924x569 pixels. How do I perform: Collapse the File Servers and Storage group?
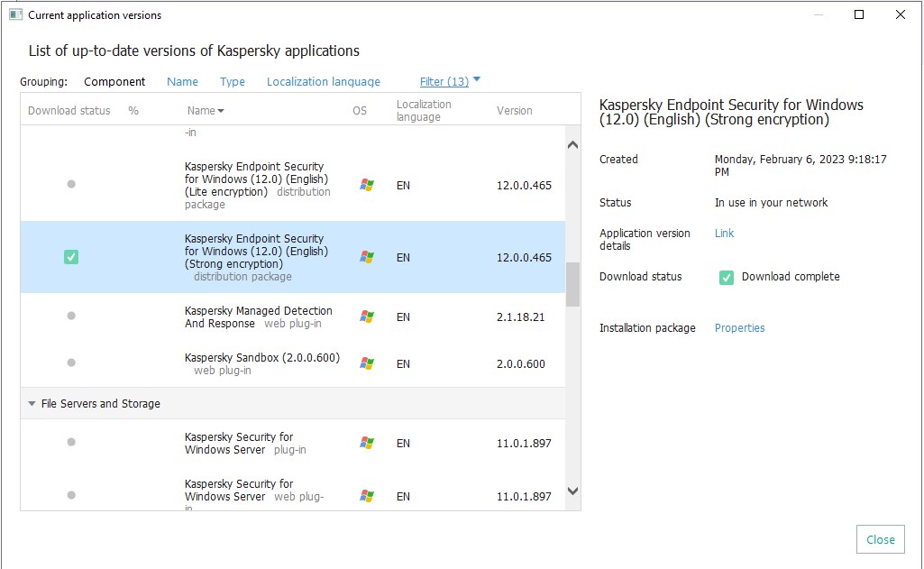(32, 404)
